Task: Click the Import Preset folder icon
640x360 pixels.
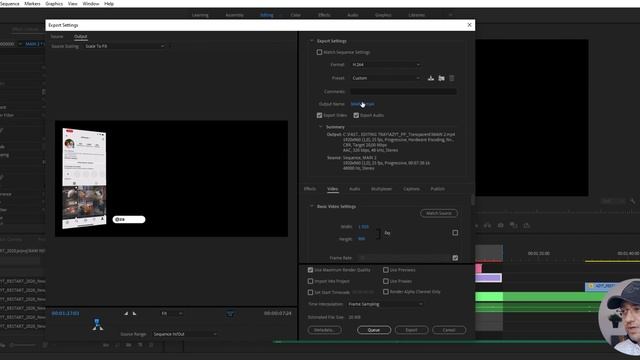Action: (441, 78)
